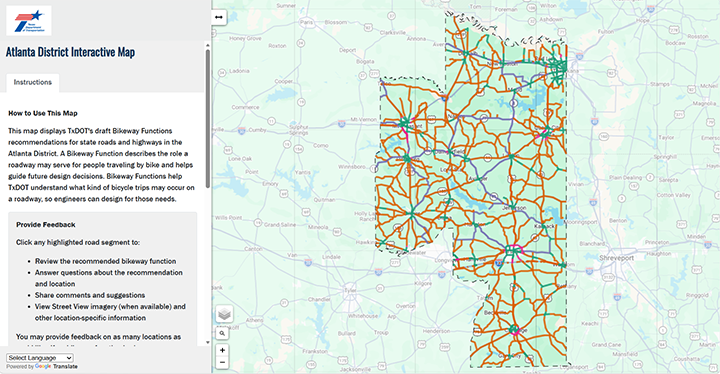Zoom out with the minus button
The height and width of the screenshot is (374, 720).
click(222, 363)
